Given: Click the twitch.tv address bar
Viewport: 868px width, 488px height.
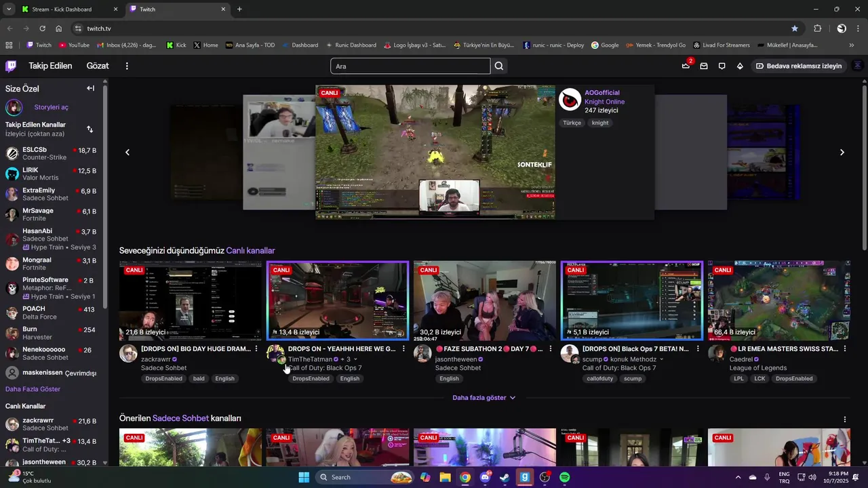Looking at the screenshot, I should pos(434,28).
